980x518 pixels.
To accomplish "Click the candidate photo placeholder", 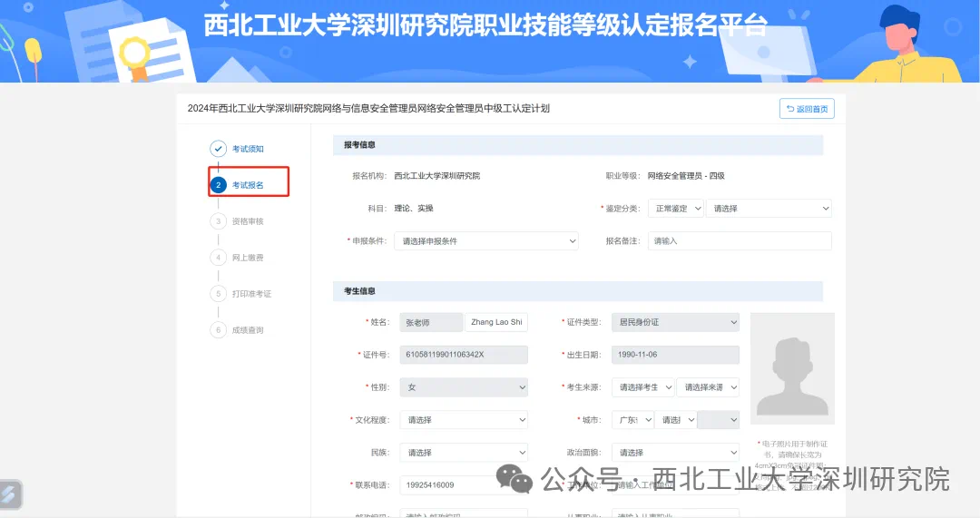I will 792,368.
